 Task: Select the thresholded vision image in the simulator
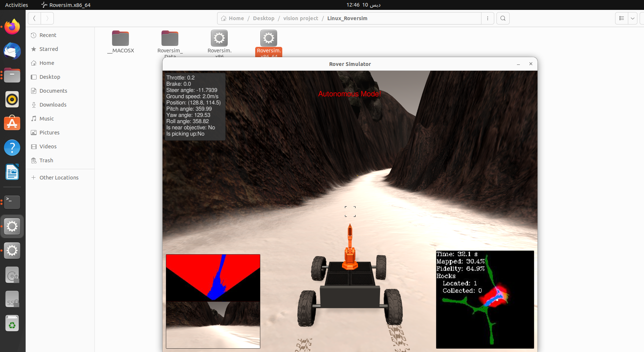pos(213,278)
